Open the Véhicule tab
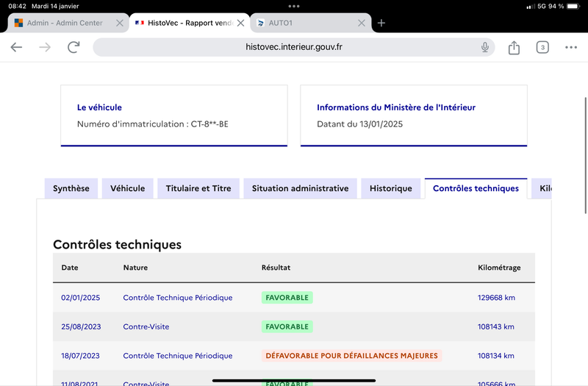 (x=127, y=188)
